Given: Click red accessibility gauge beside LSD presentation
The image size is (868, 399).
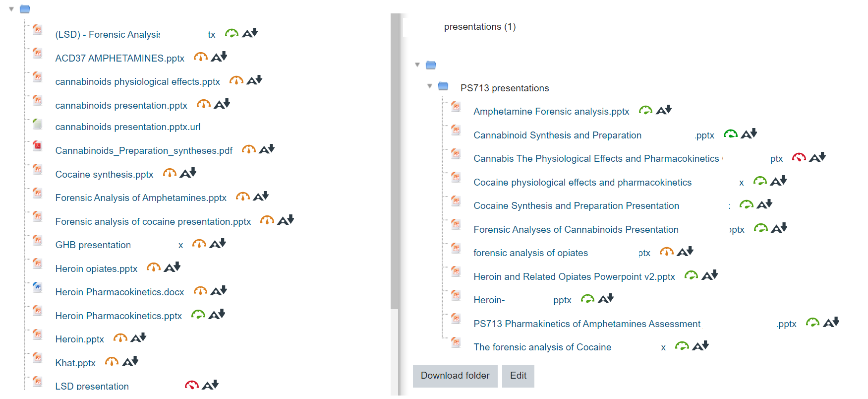Looking at the screenshot, I should 192,385.
